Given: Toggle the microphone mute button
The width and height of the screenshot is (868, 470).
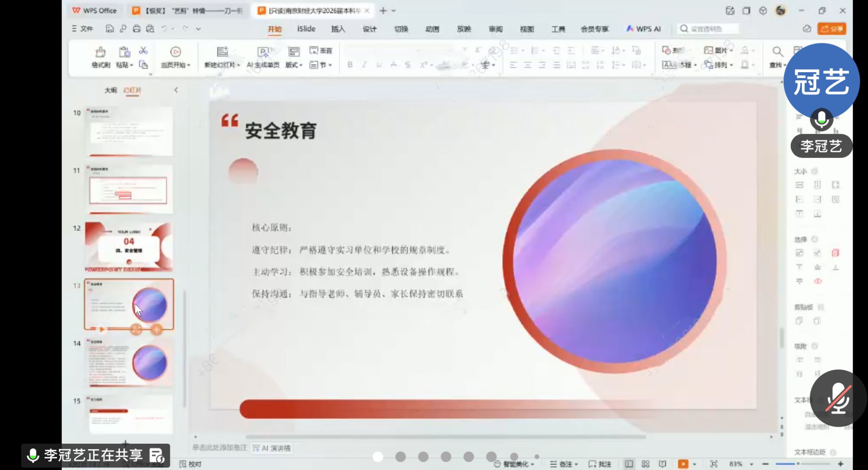Looking at the screenshot, I should [x=838, y=398].
